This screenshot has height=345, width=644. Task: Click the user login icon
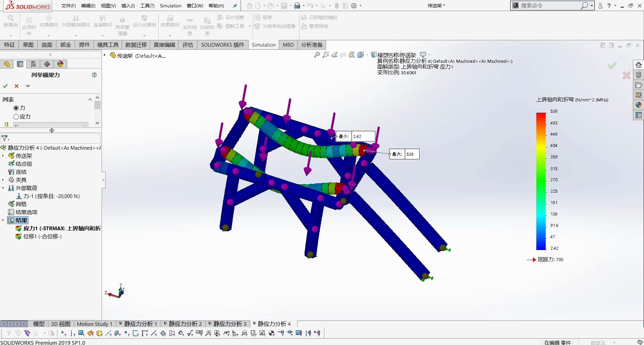tap(600, 6)
